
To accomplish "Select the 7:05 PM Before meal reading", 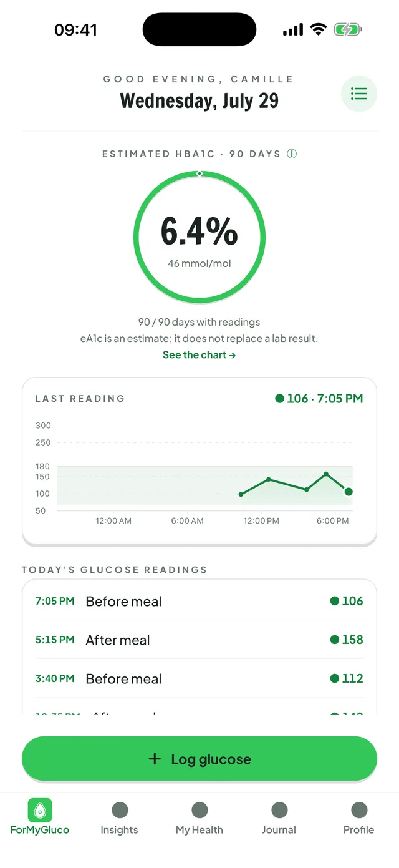I will (199, 601).
